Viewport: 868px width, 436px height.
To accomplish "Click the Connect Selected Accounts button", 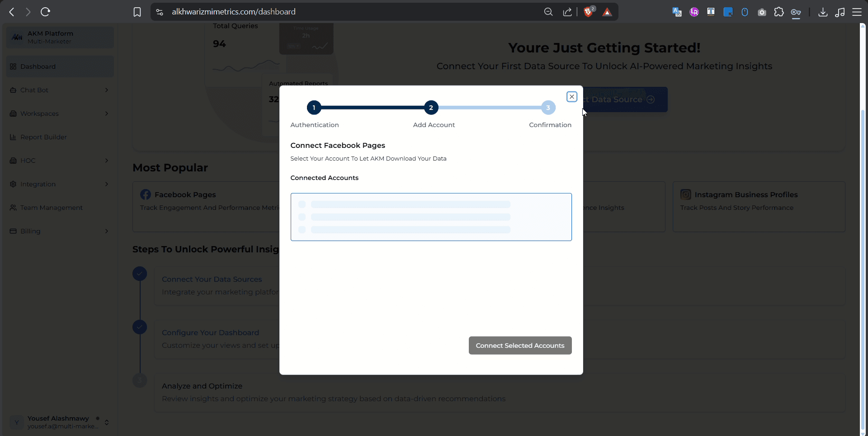I will click(x=520, y=346).
